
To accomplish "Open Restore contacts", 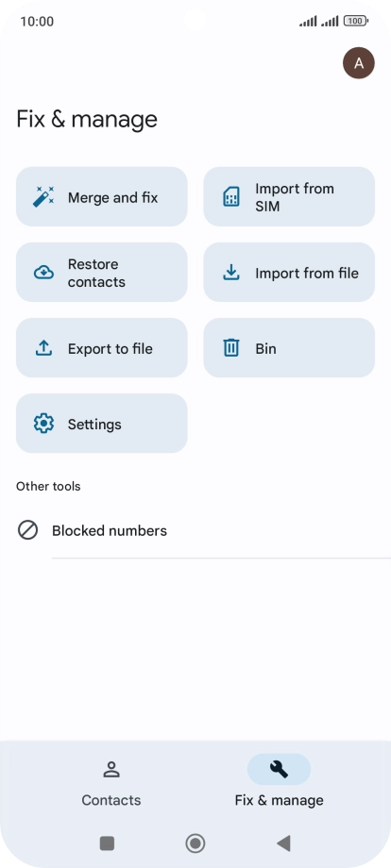I will coord(101,273).
